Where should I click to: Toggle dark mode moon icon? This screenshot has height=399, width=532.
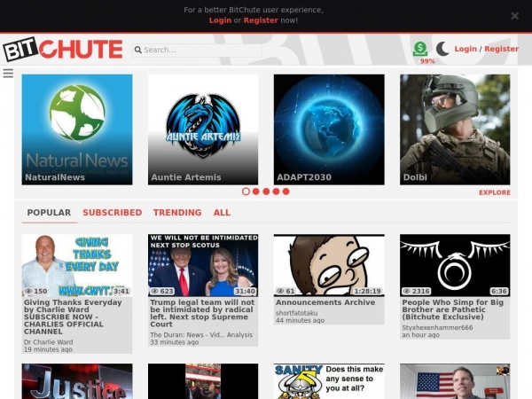pyautogui.click(x=442, y=50)
